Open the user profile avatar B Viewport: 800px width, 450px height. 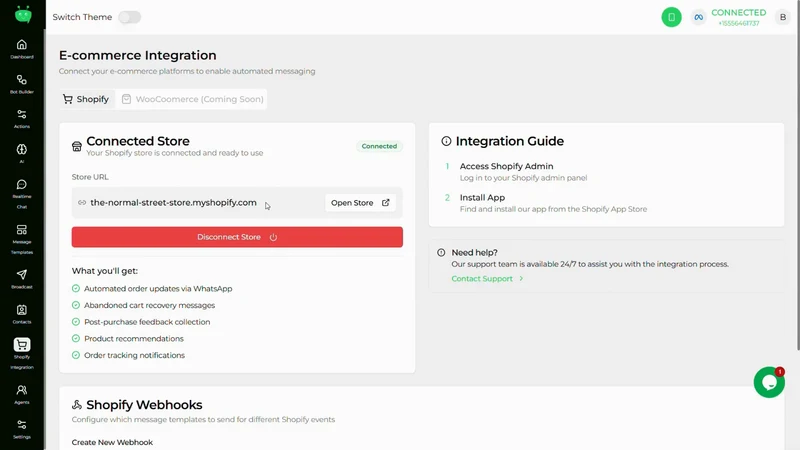783,17
